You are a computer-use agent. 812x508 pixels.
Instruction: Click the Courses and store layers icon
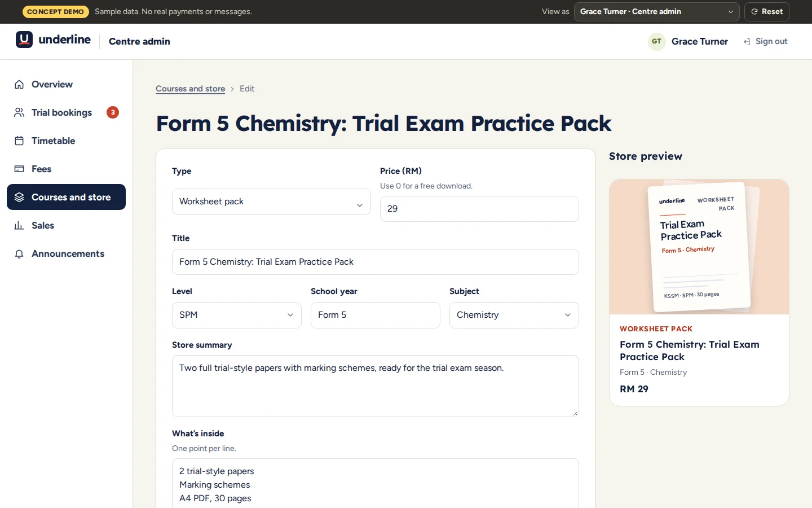tap(19, 197)
